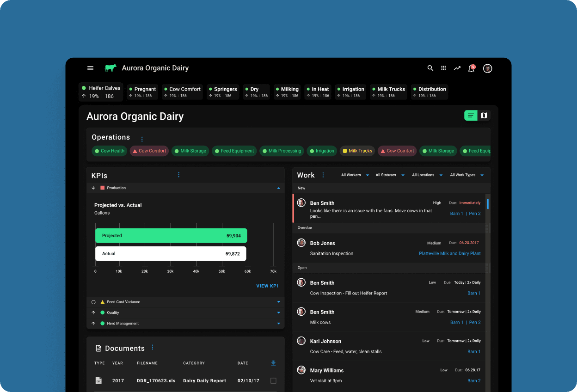Viewport: 577px width, 392px height.
Task: Click Quality up arrow trend icon
Action: [x=93, y=312]
